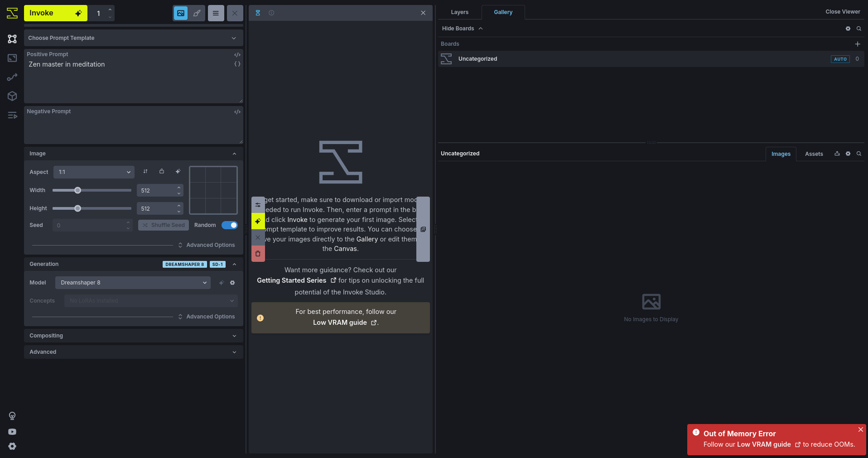The image size is (868, 458).
Task: Expand the Compositing section
Action: pyautogui.click(x=134, y=336)
